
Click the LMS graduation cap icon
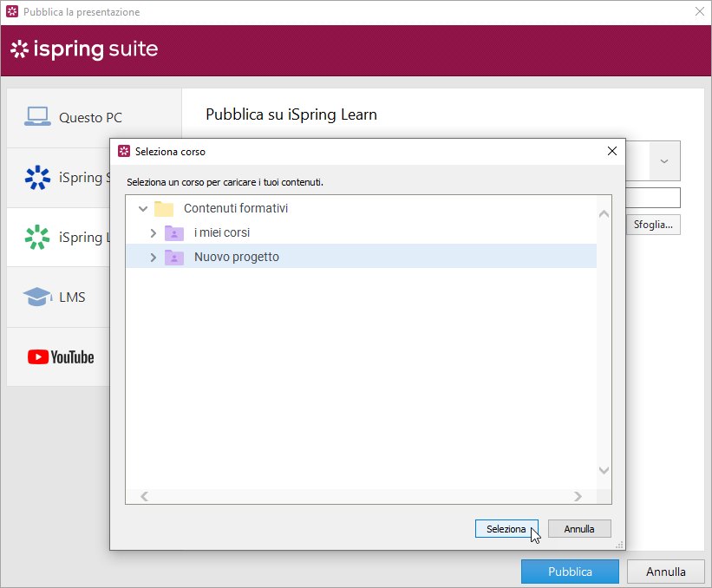[37, 297]
